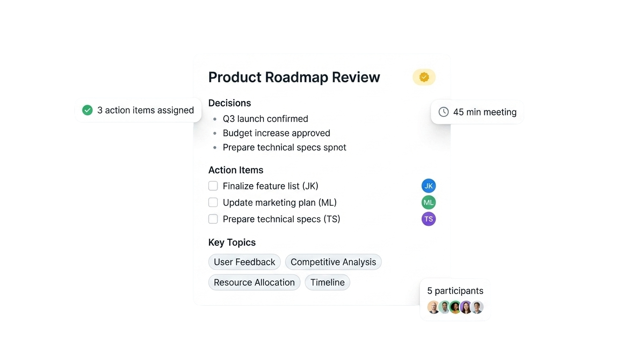
Task: Check the Update marketing plan checkbox
Action: [x=213, y=202]
